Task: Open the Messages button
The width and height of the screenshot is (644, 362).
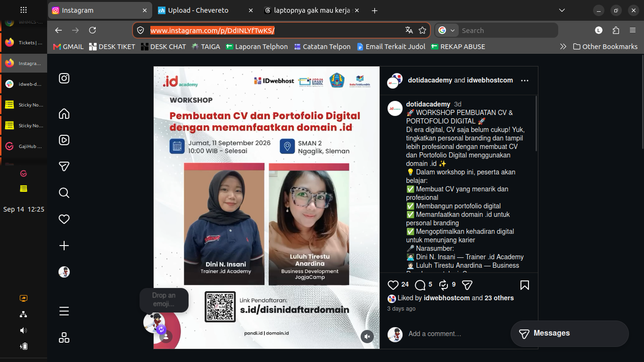Action: tap(570, 334)
